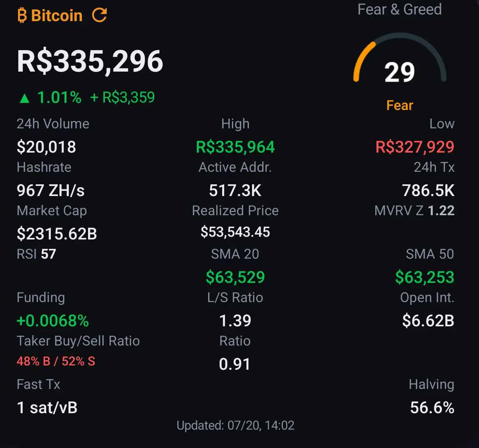Click the Market Cap label
479x448 pixels.
52,211
